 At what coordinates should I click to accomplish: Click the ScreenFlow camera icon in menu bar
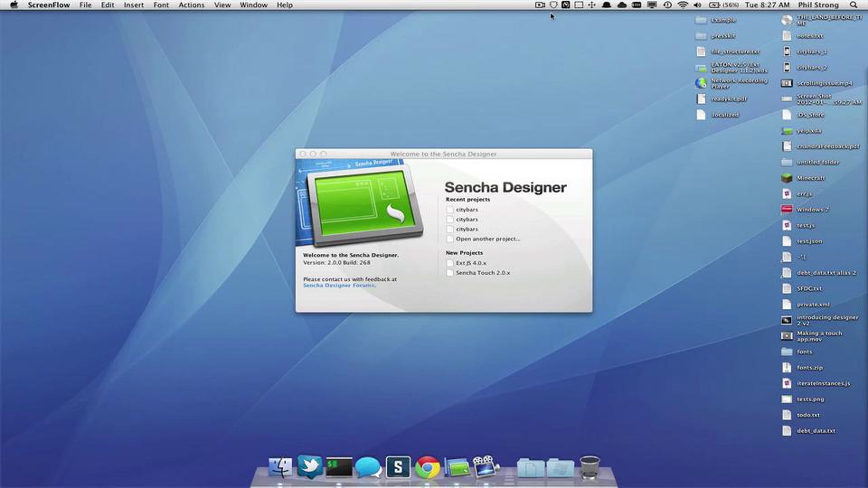(x=540, y=5)
